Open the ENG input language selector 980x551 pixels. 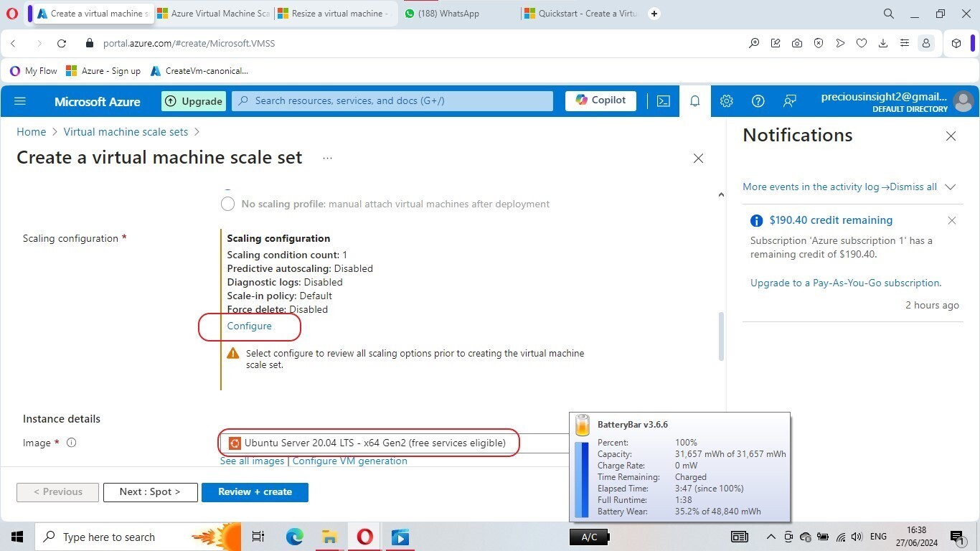878,537
